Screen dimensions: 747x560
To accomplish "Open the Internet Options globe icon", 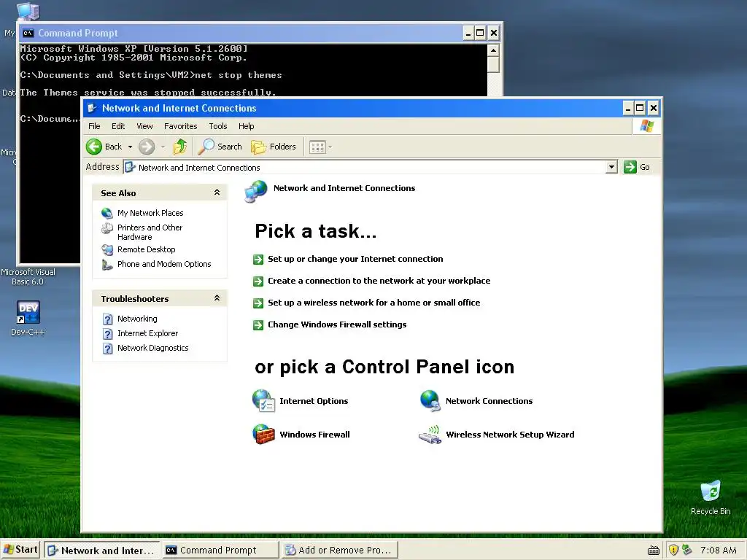I will [263, 400].
